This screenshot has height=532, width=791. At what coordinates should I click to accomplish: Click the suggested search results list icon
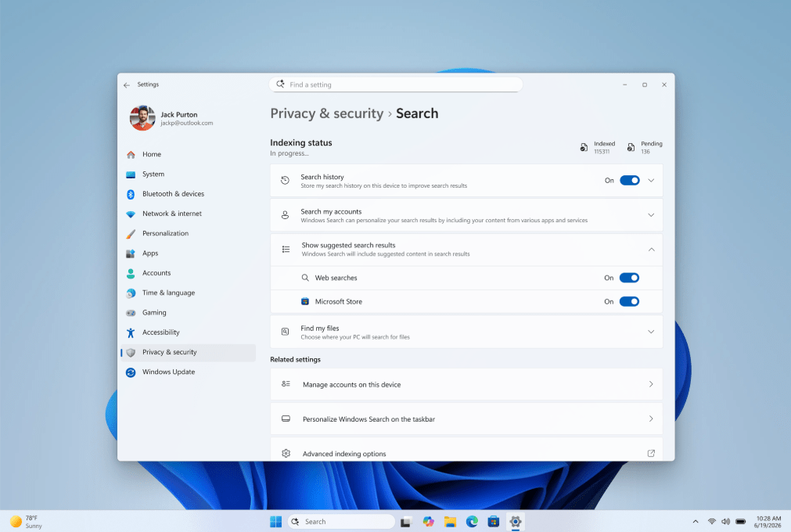(x=286, y=250)
